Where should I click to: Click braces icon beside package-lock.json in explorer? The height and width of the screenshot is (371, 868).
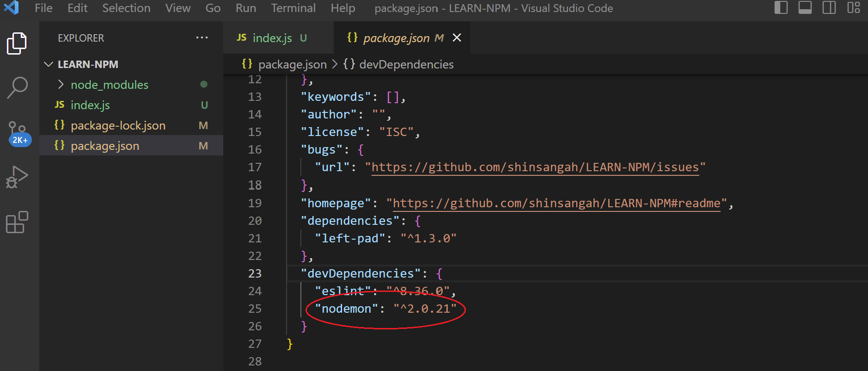59,125
